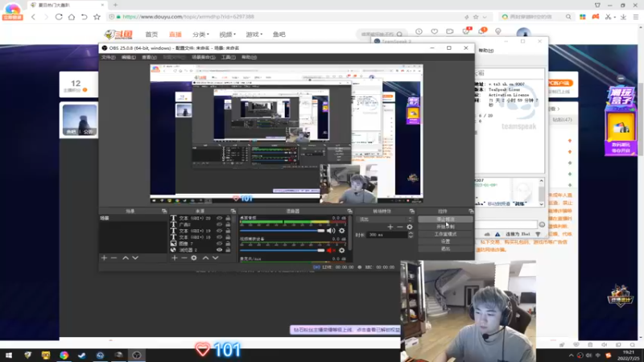Open Douyu follow heart icon in header
The height and width of the screenshot is (362, 644).
click(x=435, y=31)
